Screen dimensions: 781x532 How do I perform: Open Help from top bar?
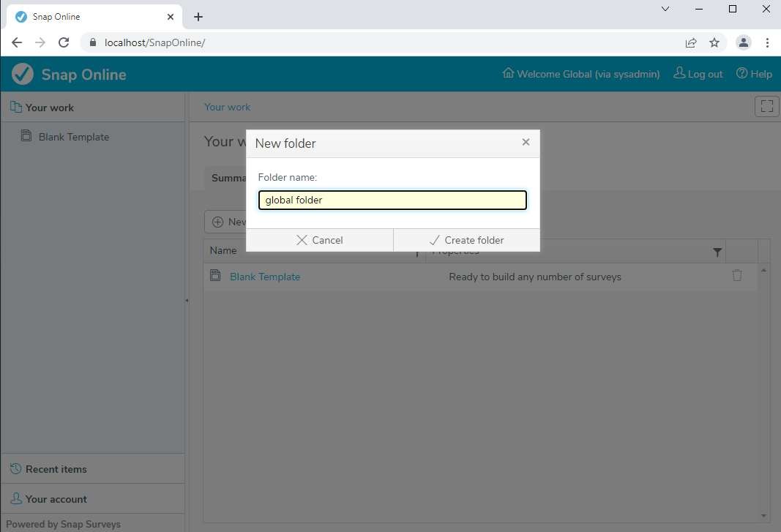(754, 74)
